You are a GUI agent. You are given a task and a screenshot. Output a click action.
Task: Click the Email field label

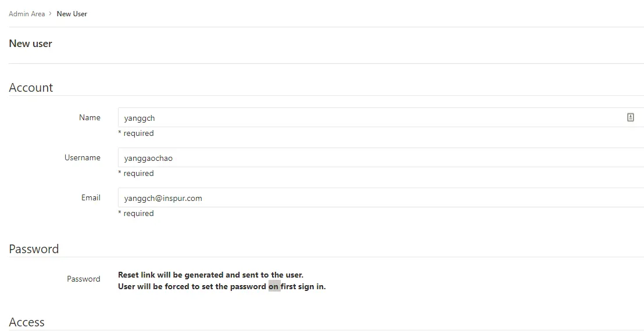point(91,197)
